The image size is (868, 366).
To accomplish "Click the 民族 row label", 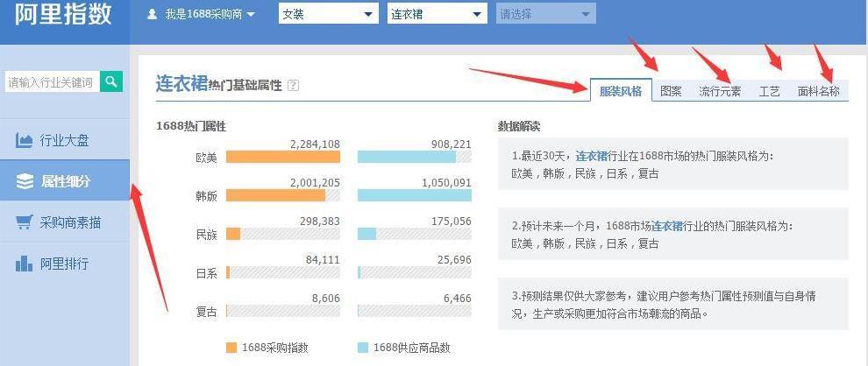I will 207,235.
